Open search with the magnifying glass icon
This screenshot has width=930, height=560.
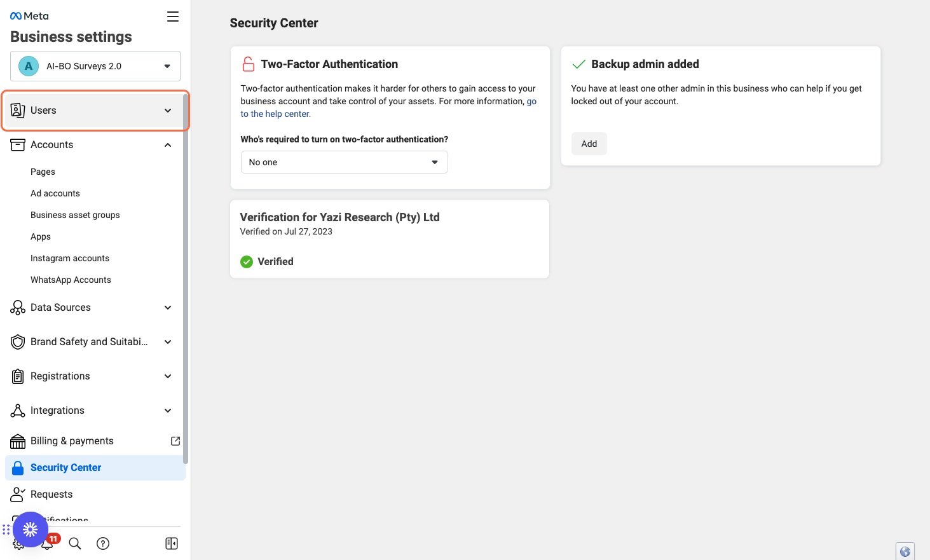click(75, 543)
